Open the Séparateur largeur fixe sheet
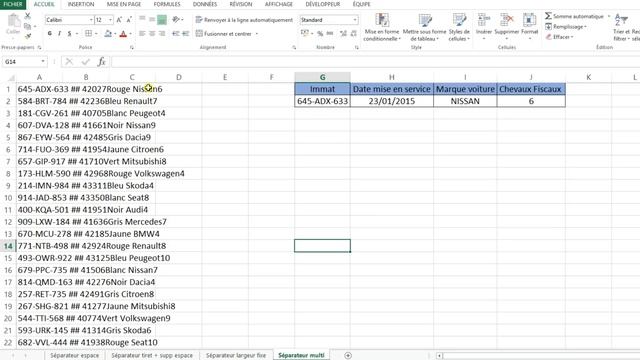Viewport: 640px width, 360px height. (236, 356)
